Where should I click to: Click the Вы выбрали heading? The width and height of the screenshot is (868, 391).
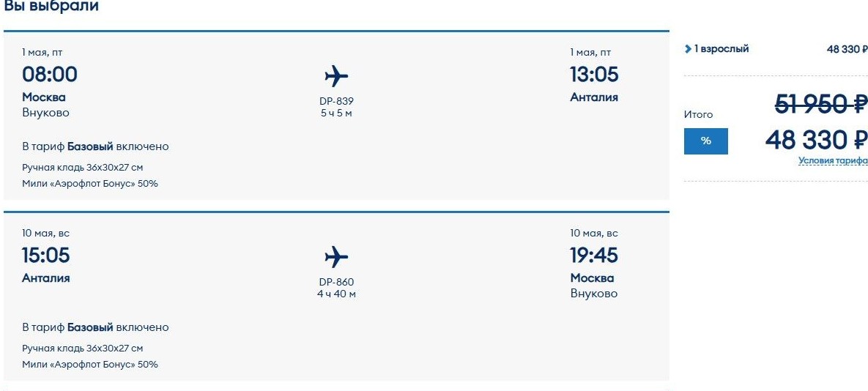(51, 7)
